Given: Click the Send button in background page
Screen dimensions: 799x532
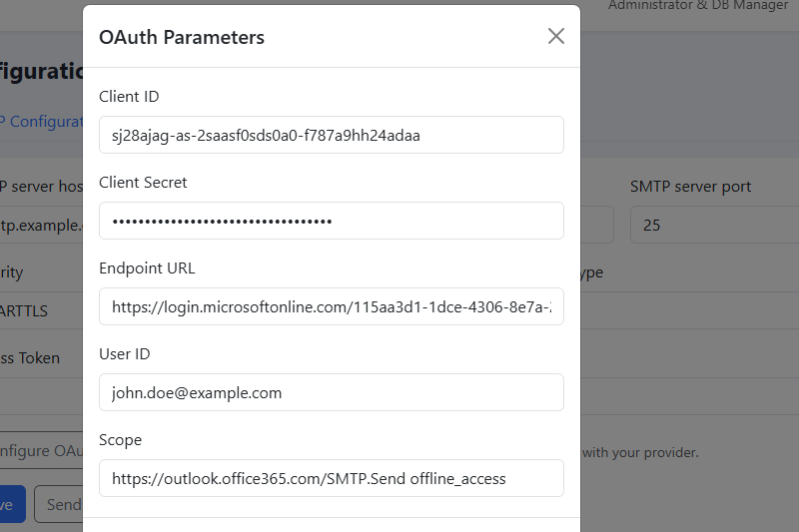Looking at the screenshot, I should [59, 504].
